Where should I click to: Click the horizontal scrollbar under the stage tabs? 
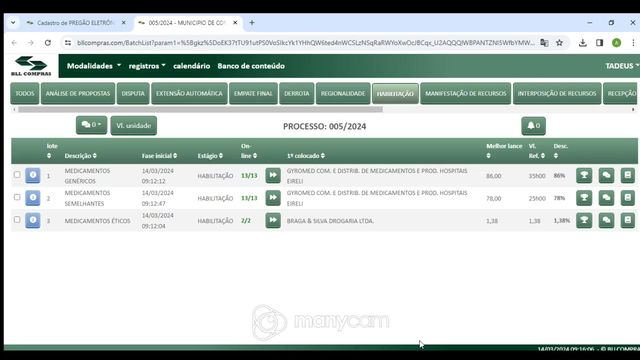(200, 109)
